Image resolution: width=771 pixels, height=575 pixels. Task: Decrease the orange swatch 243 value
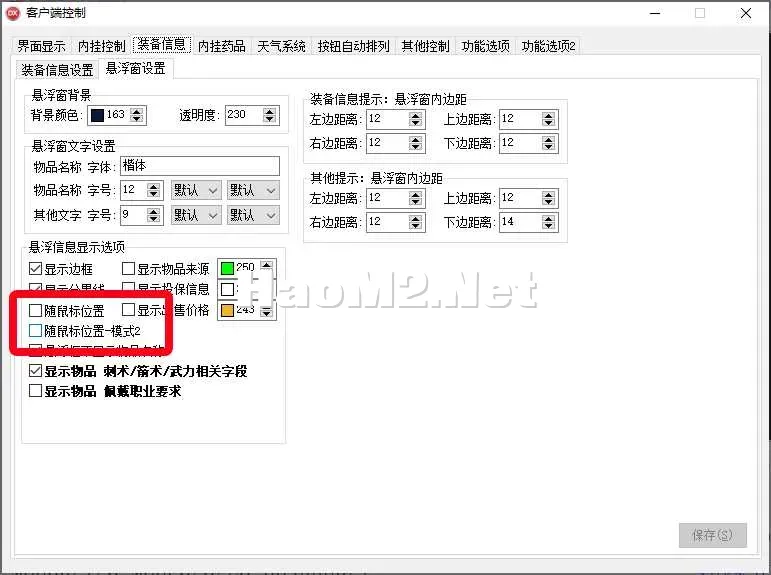[x=267, y=314]
